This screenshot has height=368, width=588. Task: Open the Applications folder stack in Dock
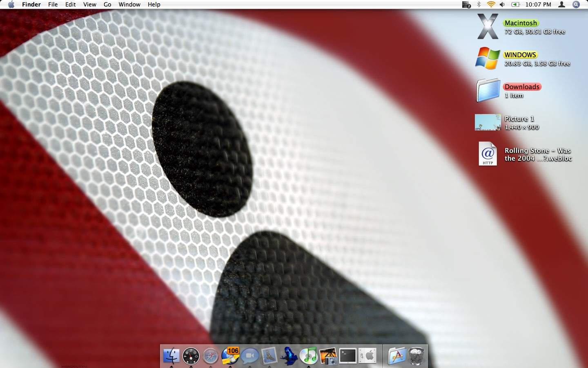point(396,356)
